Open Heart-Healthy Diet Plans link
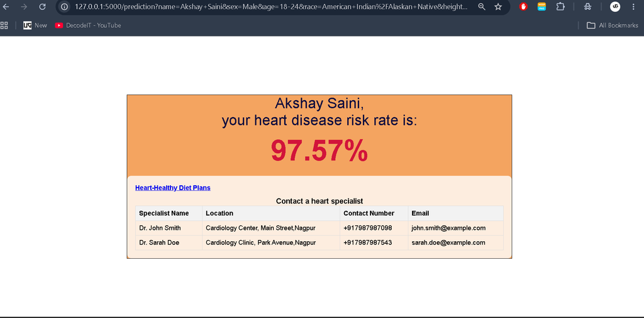This screenshot has width=644, height=318. click(173, 188)
